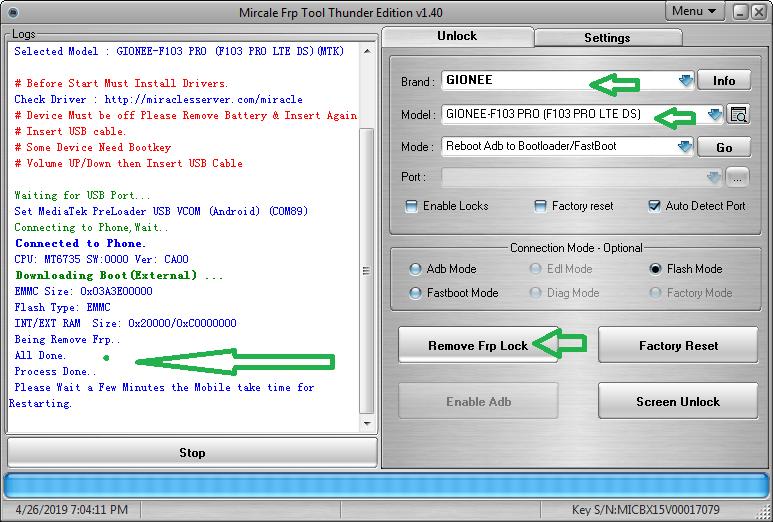Click the blue progress bar
This screenshot has width=773, height=522.
[386, 486]
